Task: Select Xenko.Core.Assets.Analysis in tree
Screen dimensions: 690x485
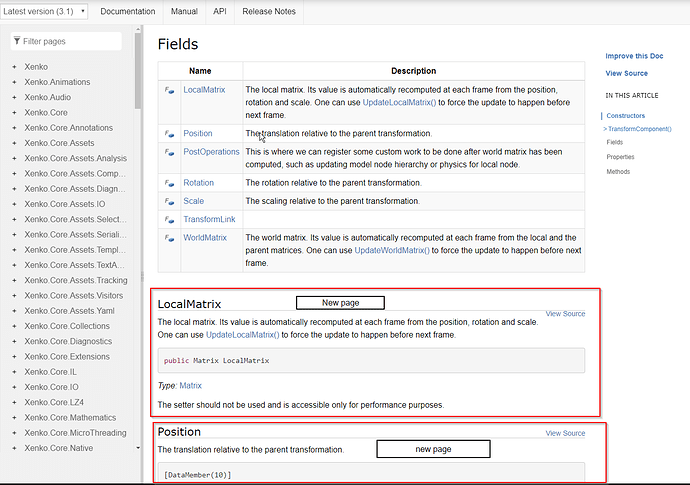Action: [75, 158]
